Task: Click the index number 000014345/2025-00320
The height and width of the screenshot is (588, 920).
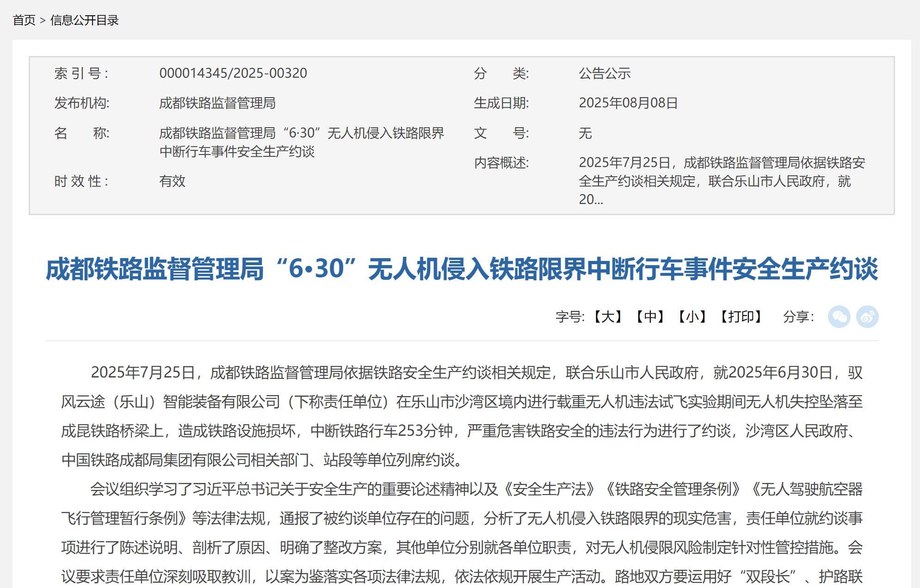Action: tap(233, 73)
